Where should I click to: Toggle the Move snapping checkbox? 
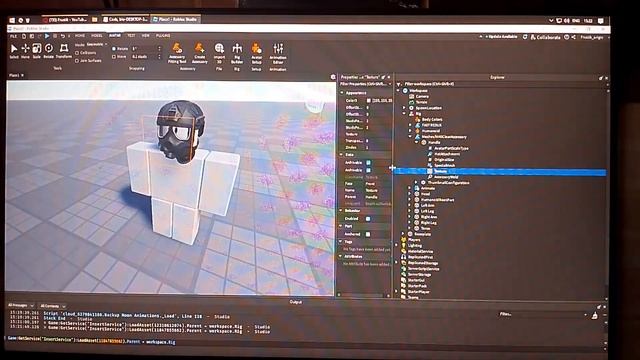tap(114, 57)
